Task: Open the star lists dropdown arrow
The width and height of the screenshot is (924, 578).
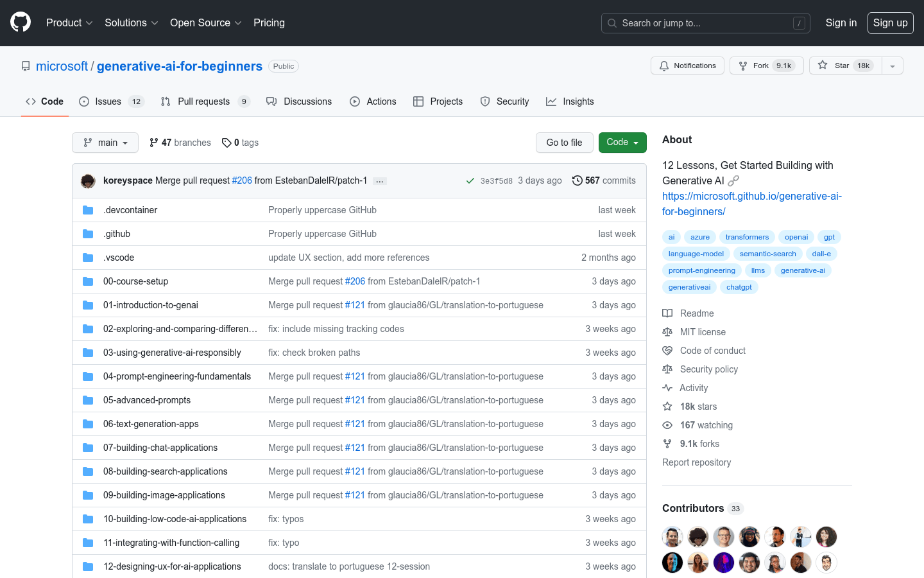Action: coord(892,66)
